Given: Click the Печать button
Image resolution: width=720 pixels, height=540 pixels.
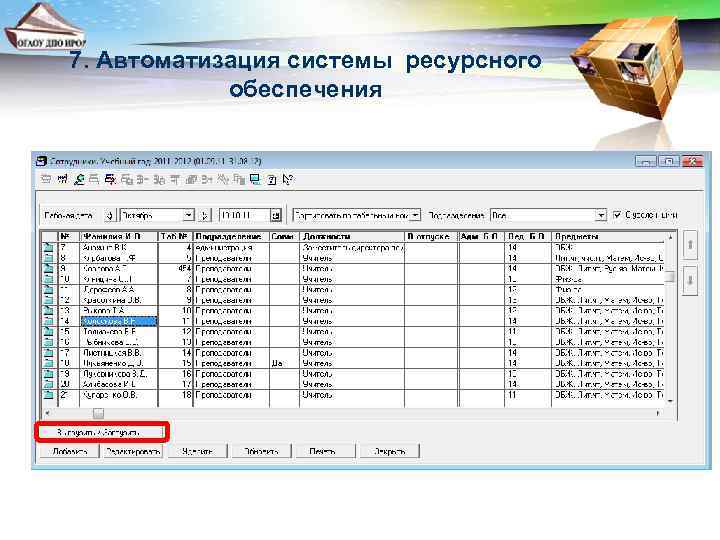Looking at the screenshot, I should [325, 451].
